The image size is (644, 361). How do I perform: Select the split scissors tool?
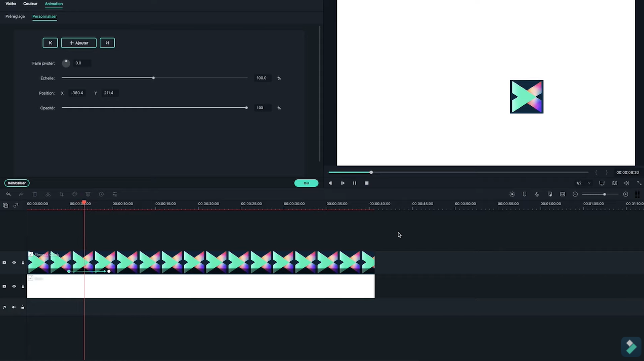click(x=48, y=194)
